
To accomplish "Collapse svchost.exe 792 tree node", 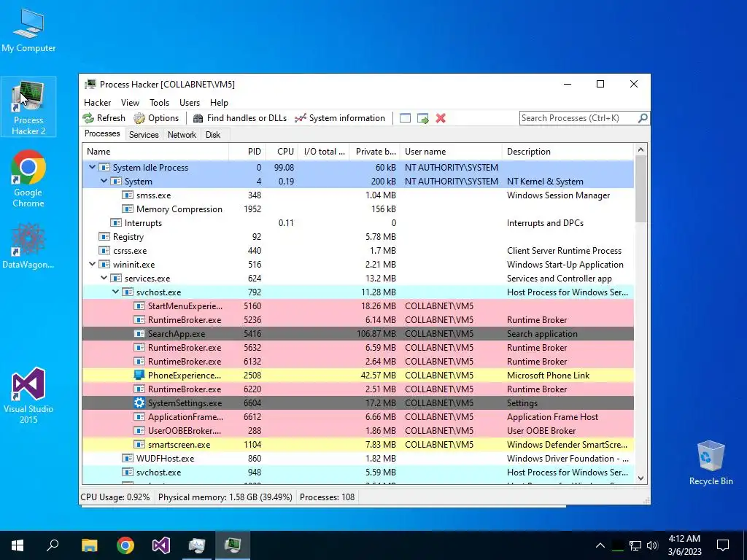I will click(116, 292).
